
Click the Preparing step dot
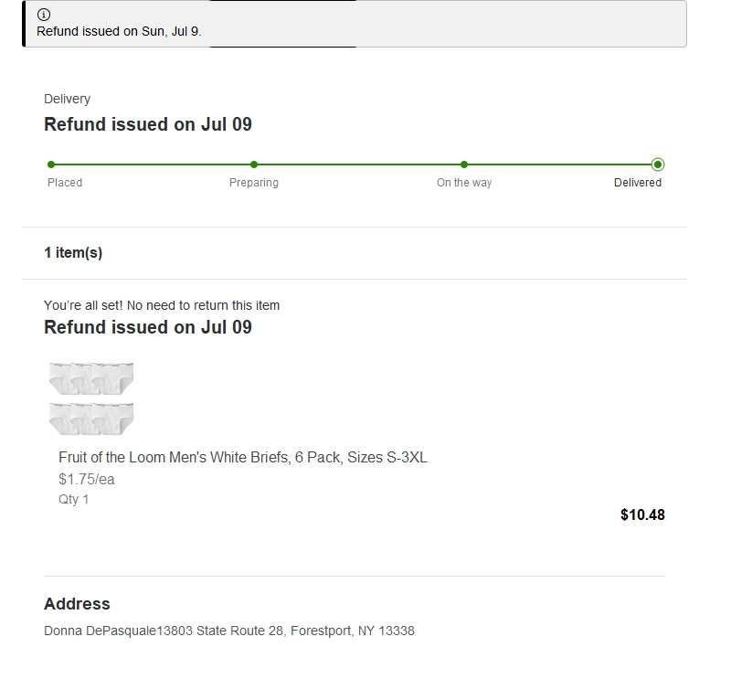[x=254, y=164]
